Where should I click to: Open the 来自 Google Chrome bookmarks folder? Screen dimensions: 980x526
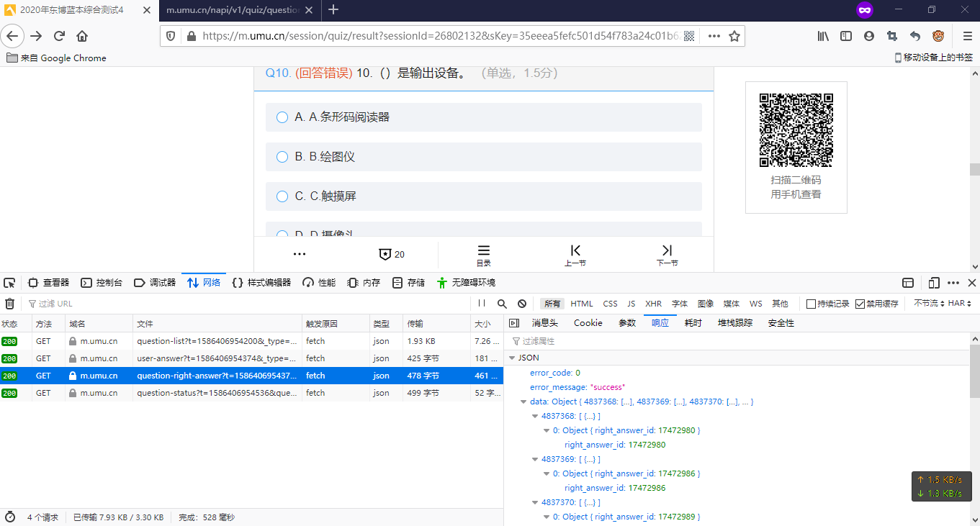(x=56, y=58)
